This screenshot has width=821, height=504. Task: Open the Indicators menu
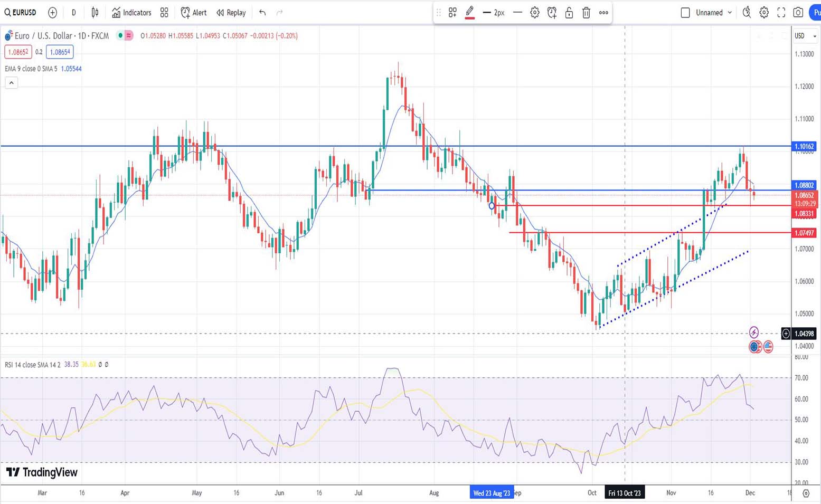(x=131, y=13)
